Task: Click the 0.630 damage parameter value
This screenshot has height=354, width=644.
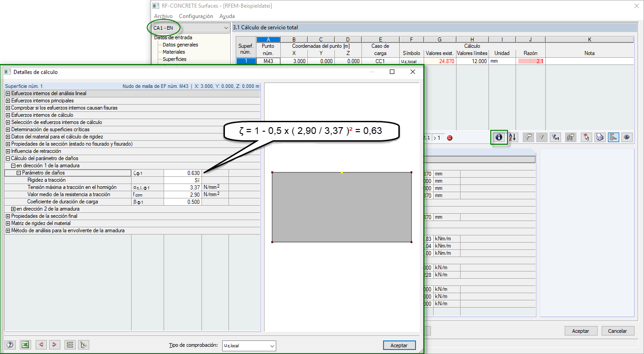Action: (183, 173)
